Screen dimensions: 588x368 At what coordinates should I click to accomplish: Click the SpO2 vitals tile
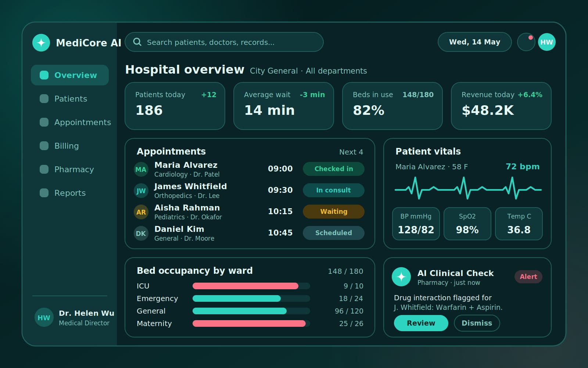click(x=467, y=224)
